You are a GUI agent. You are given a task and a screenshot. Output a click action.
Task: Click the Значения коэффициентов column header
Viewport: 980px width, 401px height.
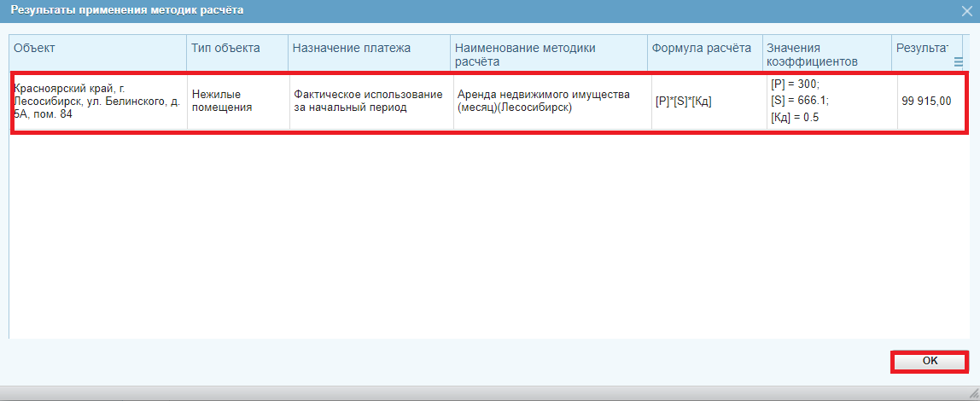825,55
